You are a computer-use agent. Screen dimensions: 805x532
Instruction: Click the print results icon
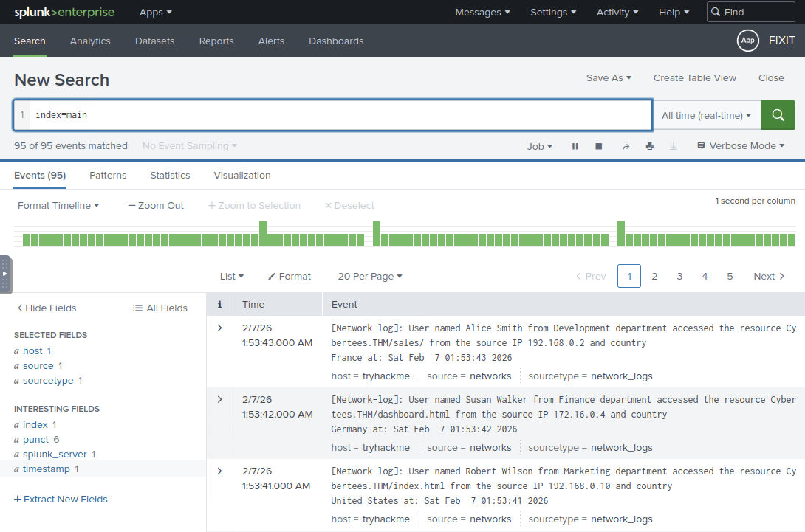point(649,146)
